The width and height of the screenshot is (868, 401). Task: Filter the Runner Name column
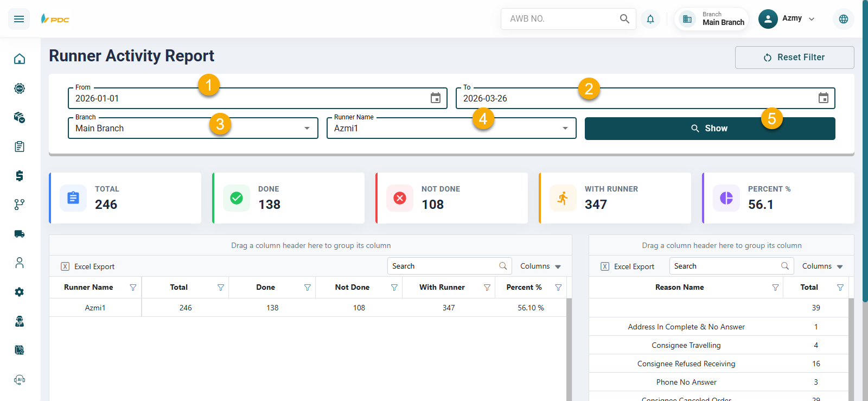point(133,288)
